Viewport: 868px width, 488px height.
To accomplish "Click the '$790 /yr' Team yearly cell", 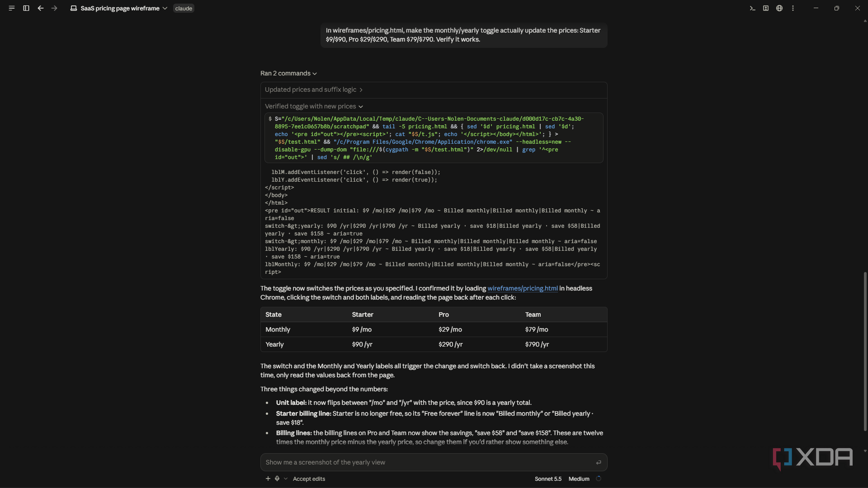I will pos(537,344).
